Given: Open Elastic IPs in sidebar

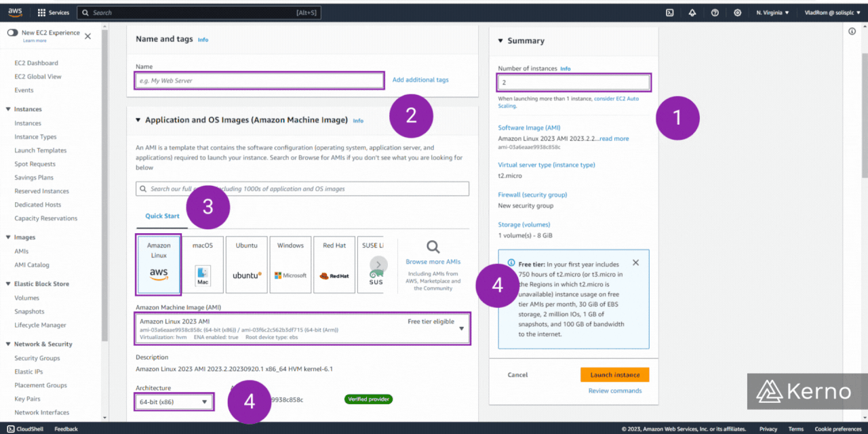Looking at the screenshot, I should coord(28,372).
